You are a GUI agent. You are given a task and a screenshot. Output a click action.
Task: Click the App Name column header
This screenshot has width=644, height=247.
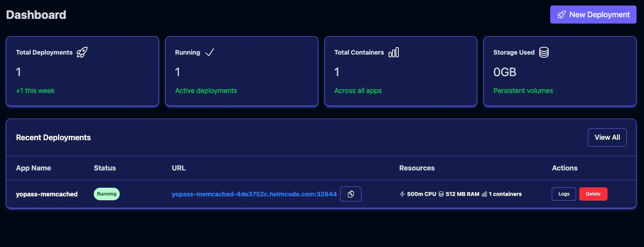pos(33,168)
